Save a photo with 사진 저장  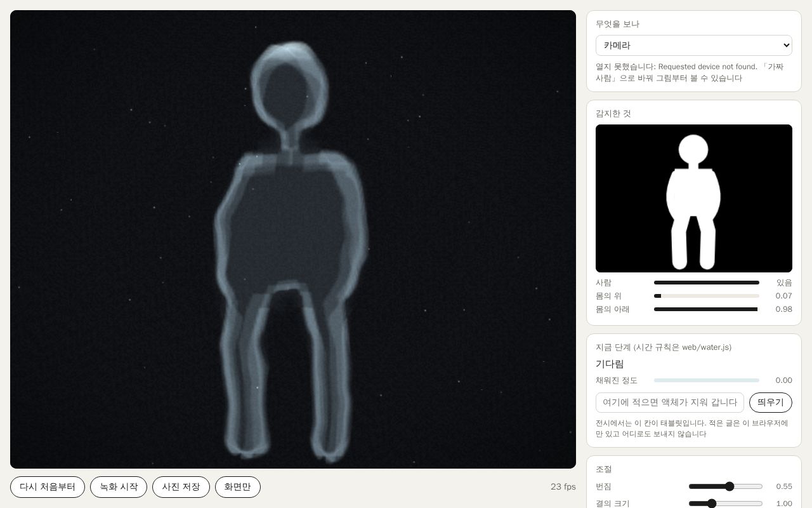pos(181,487)
